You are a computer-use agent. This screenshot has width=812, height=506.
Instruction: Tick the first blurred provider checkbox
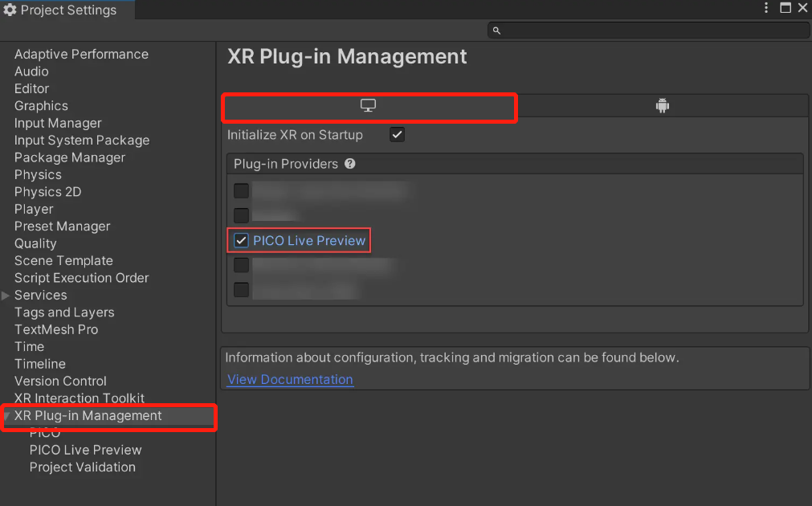[241, 190]
